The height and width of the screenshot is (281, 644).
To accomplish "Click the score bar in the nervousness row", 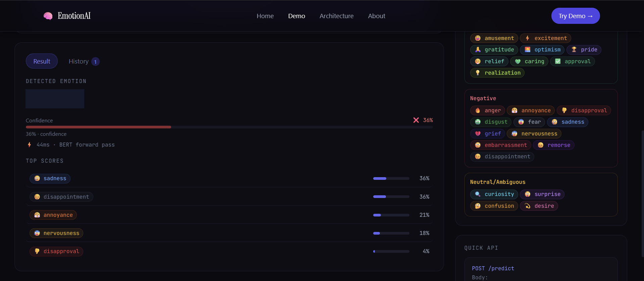I will coord(391,233).
